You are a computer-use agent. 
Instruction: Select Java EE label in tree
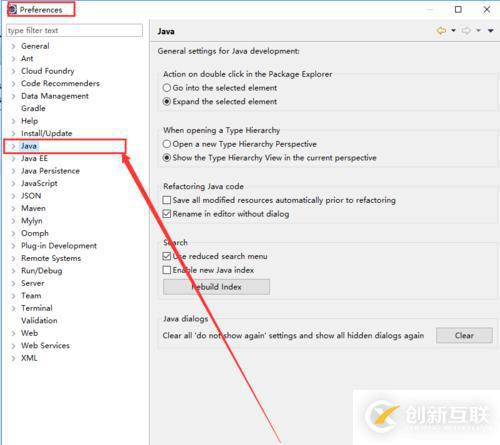pyautogui.click(x=34, y=158)
